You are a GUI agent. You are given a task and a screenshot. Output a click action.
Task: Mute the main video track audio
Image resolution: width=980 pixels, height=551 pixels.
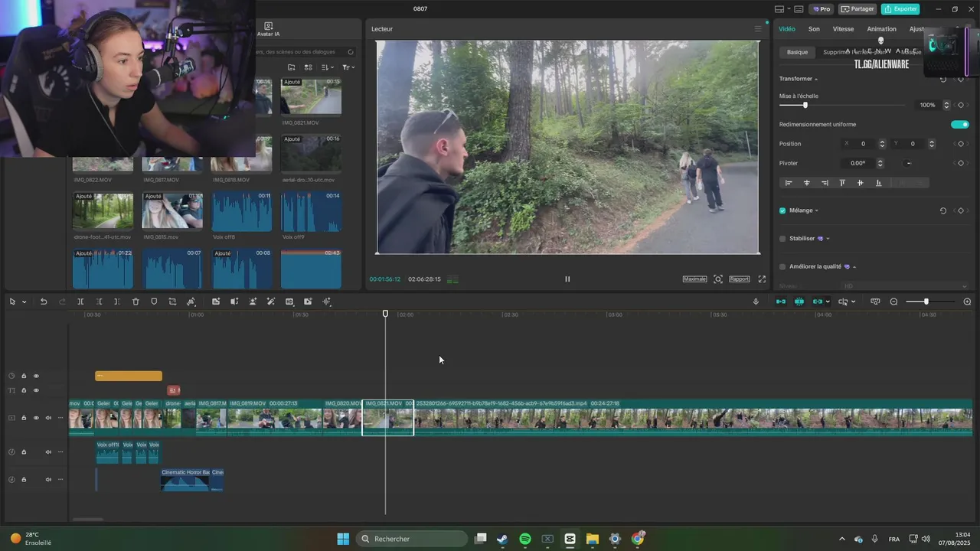point(48,418)
